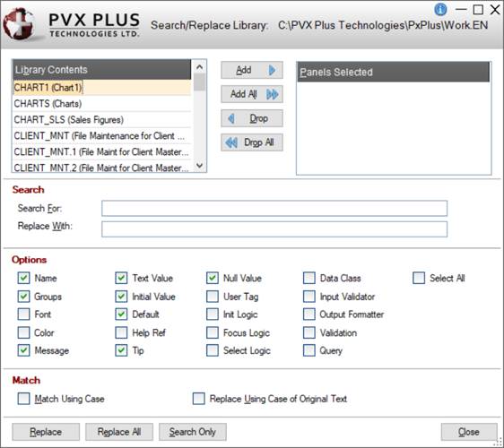
Task: Click the Search Only button
Action: point(193,432)
